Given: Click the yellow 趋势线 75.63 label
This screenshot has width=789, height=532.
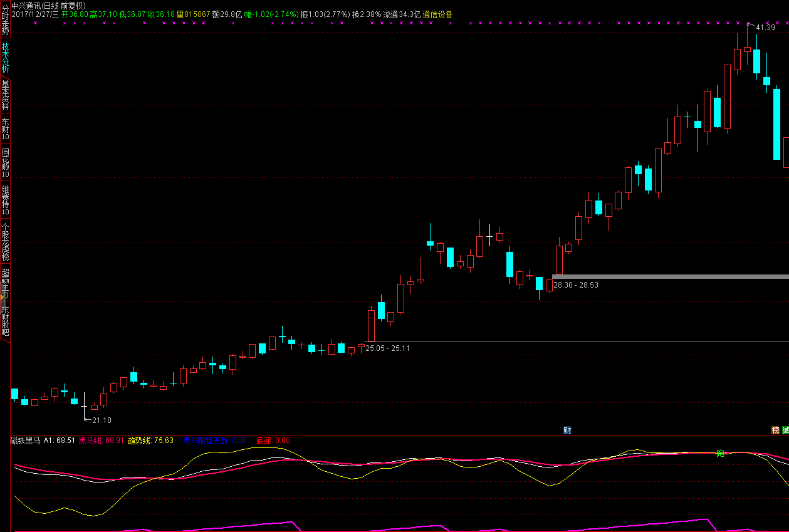Looking at the screenshot, I should coord(150,441).
